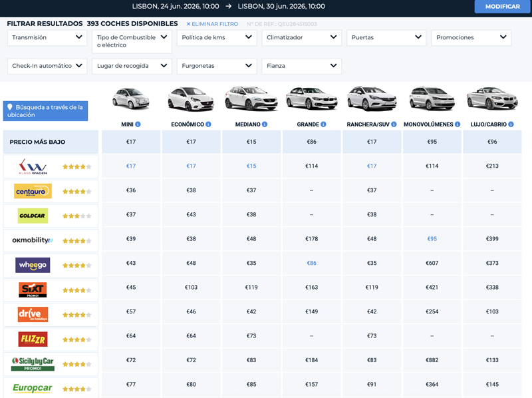Click the Grande car image
Image resolution: width=532 pixels, height=398 pixels.
point(311,99)
